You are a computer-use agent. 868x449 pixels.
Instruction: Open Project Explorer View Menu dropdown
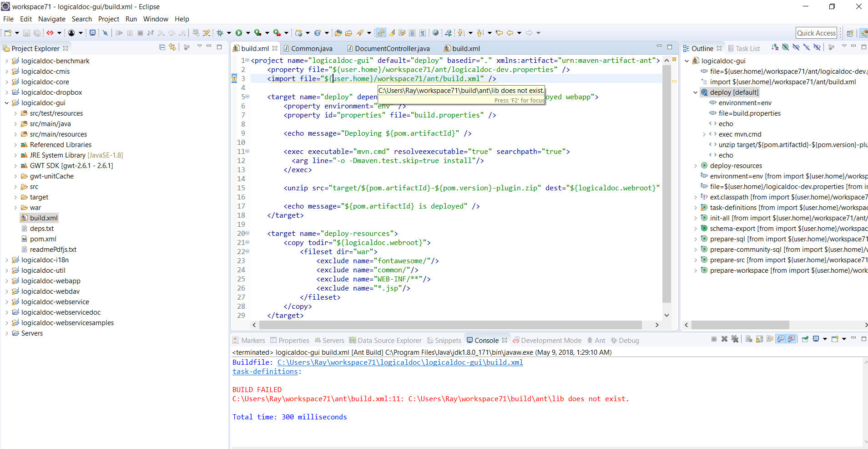[199, 46]
